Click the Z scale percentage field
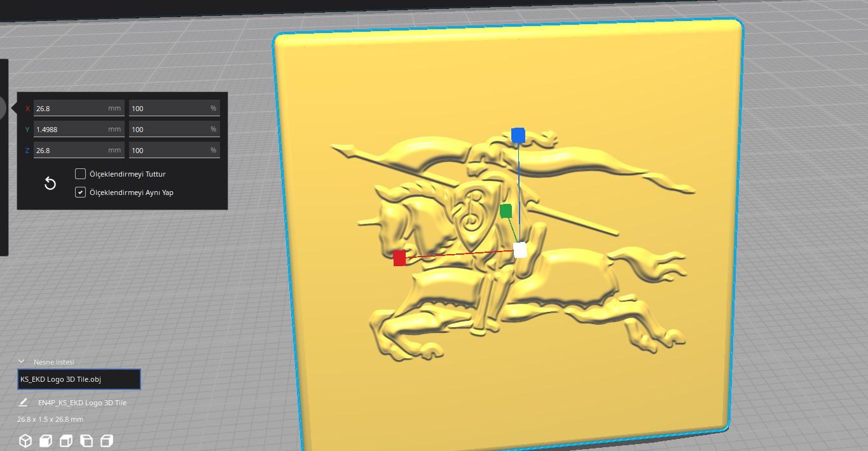This screenshot has height=451, width=868. 174,150
